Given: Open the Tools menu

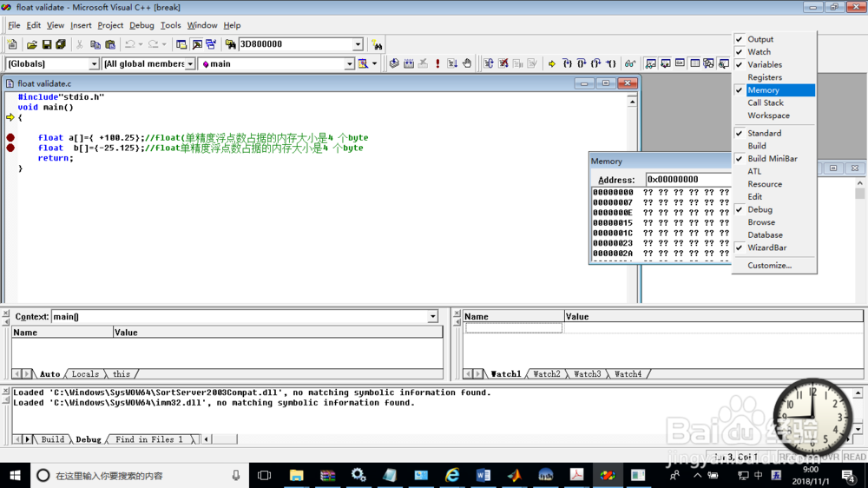Looking at the screenshot, I should click(x=170, y=25).
